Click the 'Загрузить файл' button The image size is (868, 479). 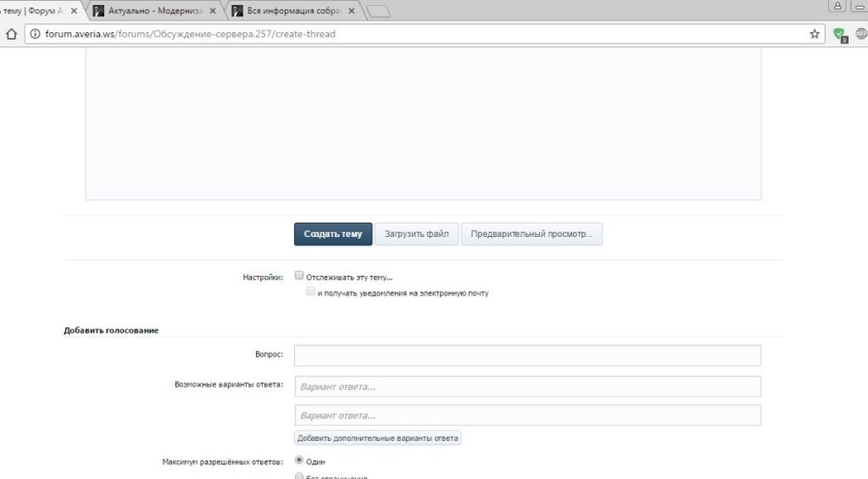pos(416,234)
